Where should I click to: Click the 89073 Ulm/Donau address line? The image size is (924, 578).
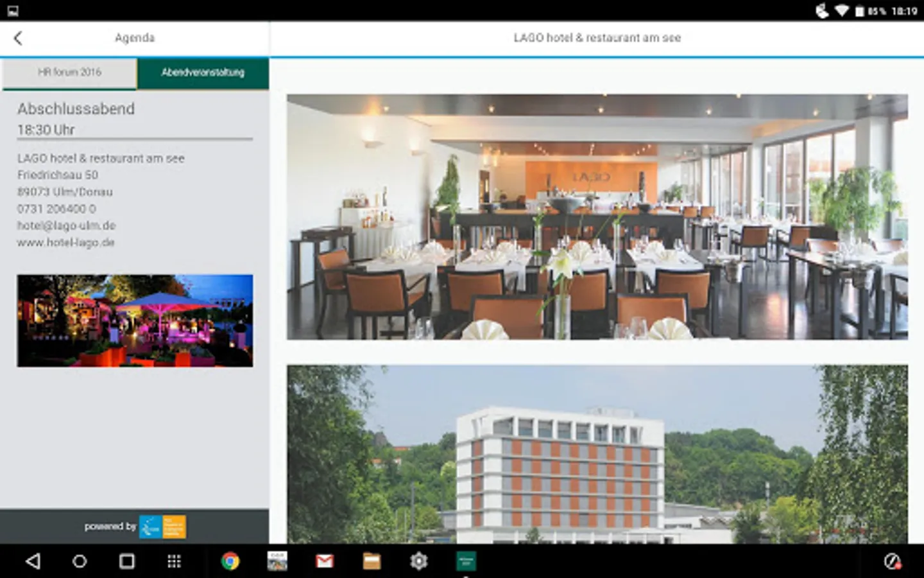point(65,191)
